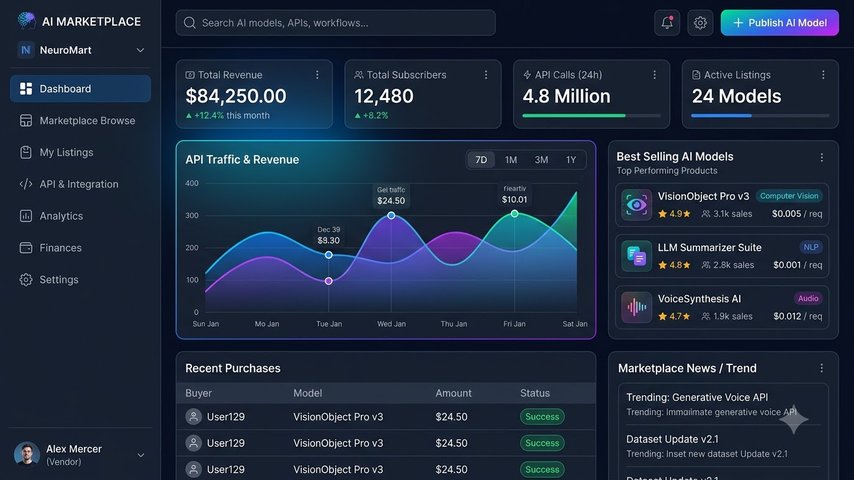Image resolution: width=854 pixels, height=480 pixels.
Task: Click the Analytics chart icon
Action: 26,216
